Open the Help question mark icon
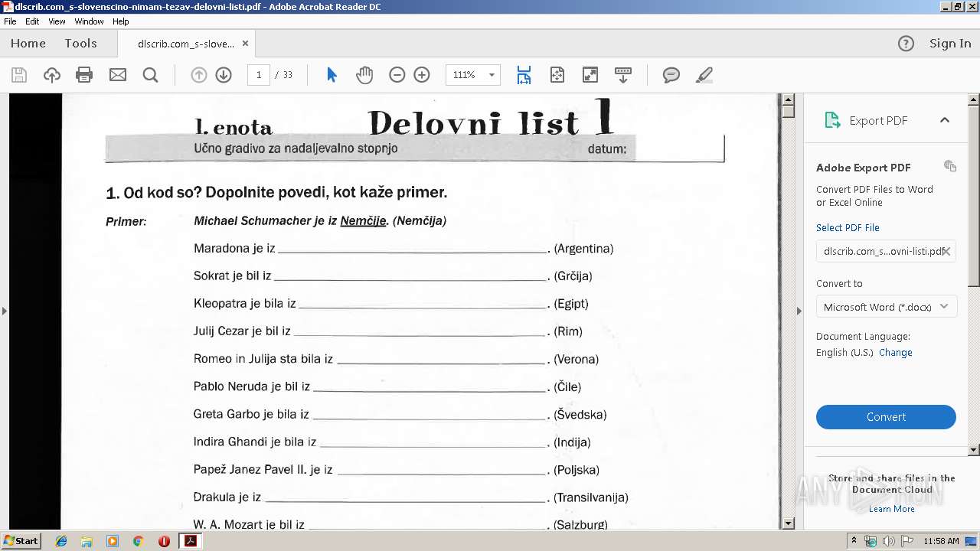Image resolution: width=980 pixels, height=551 pixels. (906, 44)
